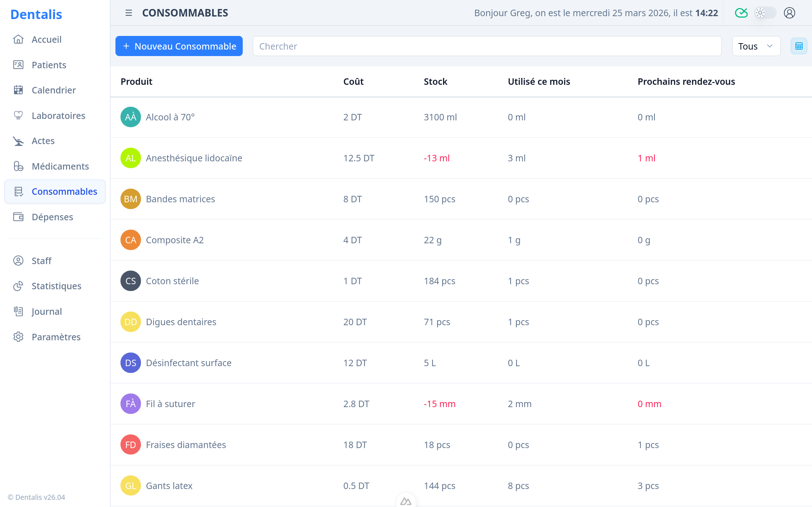Open the user profile icon
This screenshot has width=812, height=507.
[789, 13]
